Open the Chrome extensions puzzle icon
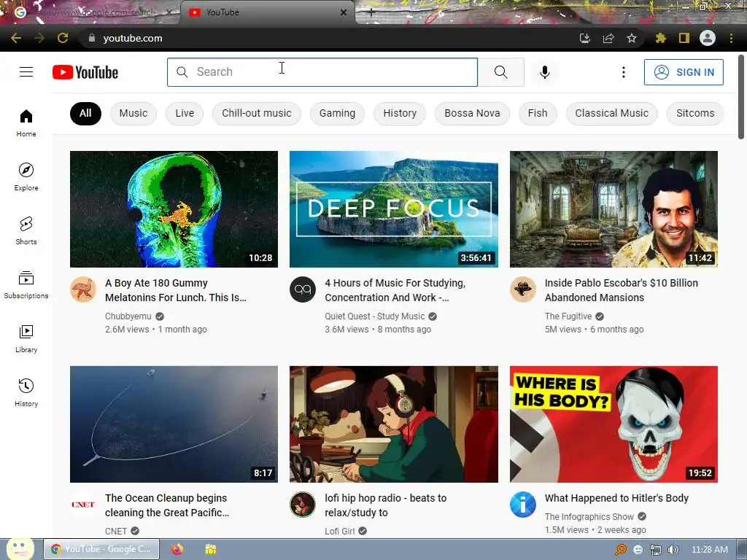The width and height of the screenshot is (747, 560). 660,38
